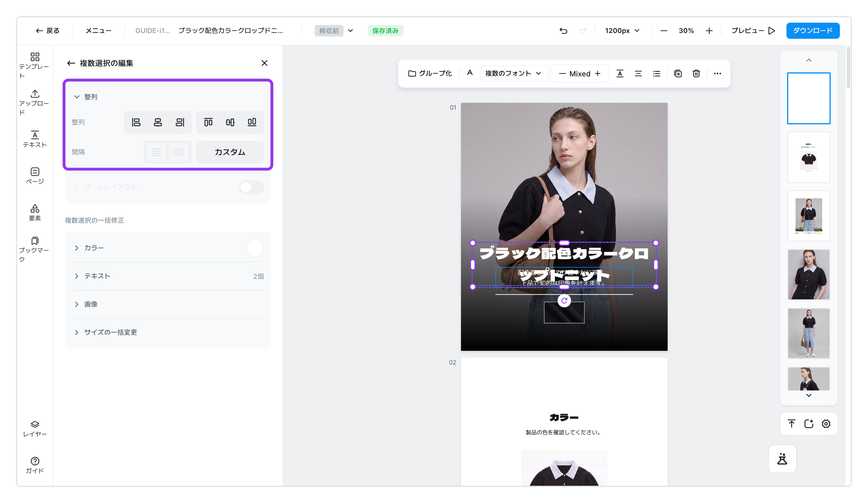Expand the テキスト section
This screenshot has width=868, height=503.
[76, 276]
